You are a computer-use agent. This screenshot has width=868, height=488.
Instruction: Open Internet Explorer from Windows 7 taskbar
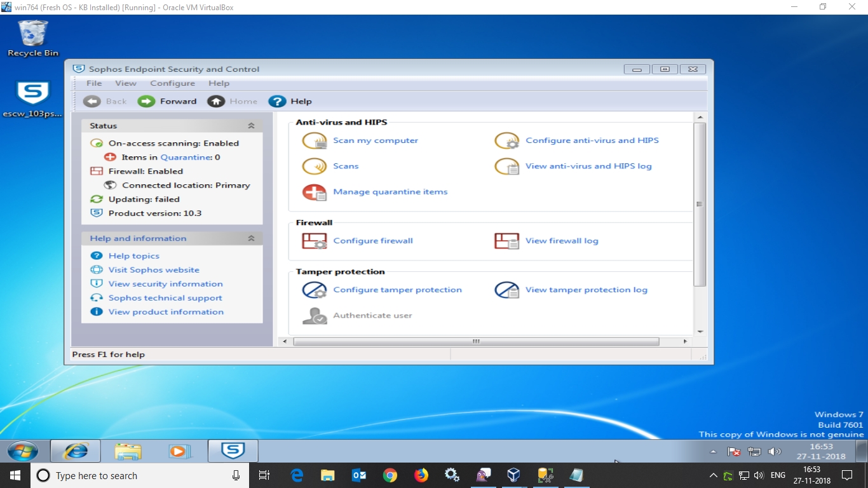point(76,451)
